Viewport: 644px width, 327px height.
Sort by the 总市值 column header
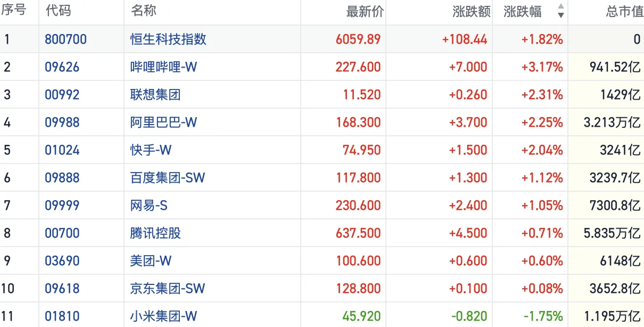pos(624,11)
